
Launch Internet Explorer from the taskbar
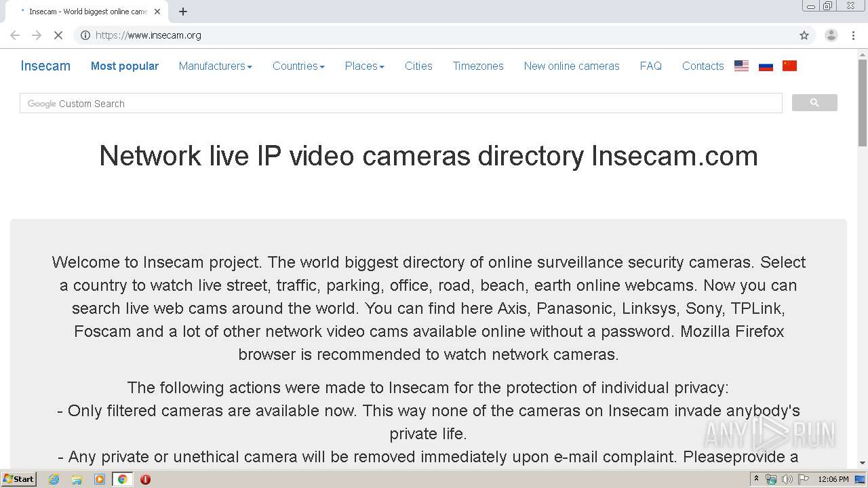pos(54,479)
